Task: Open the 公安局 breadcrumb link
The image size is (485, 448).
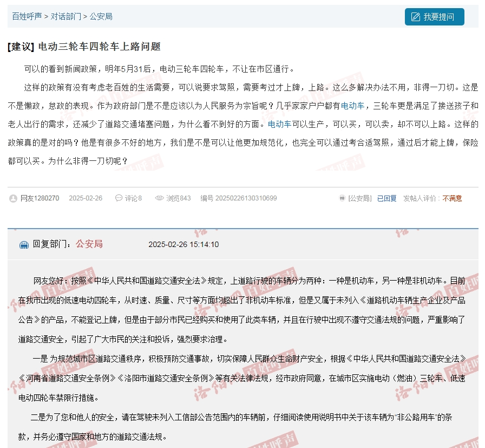Action: point(101,16)
